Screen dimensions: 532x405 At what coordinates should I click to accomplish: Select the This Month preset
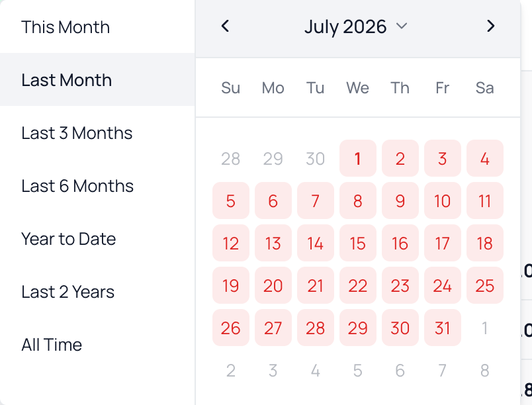(97, 26)
